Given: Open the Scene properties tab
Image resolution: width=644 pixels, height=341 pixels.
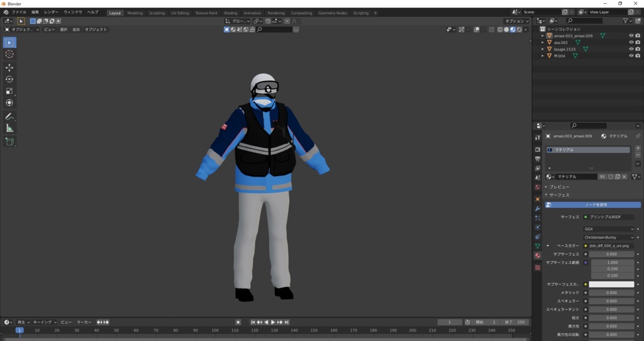Looking at the screenshot, I should (538, 178).
